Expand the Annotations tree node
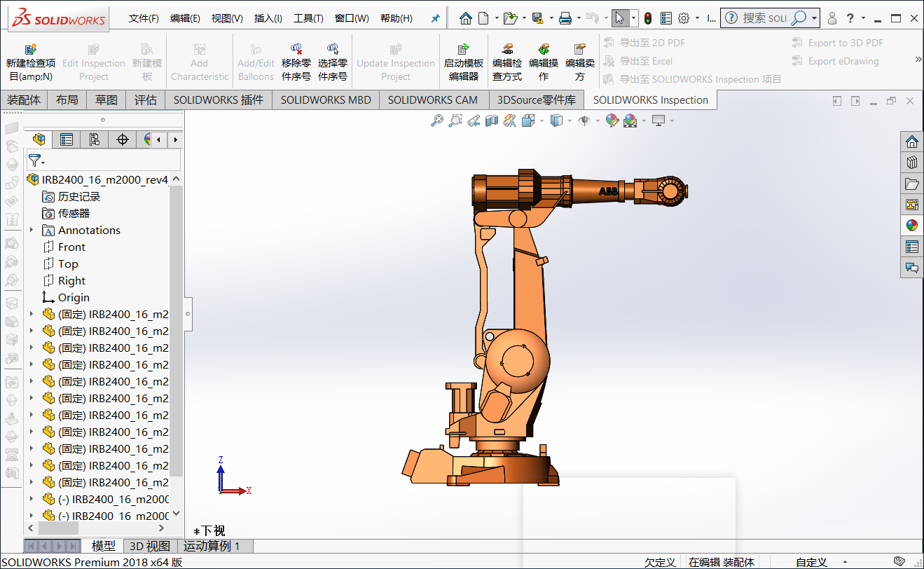This screenshot has width=924, height=569. (x=31, y=231)
